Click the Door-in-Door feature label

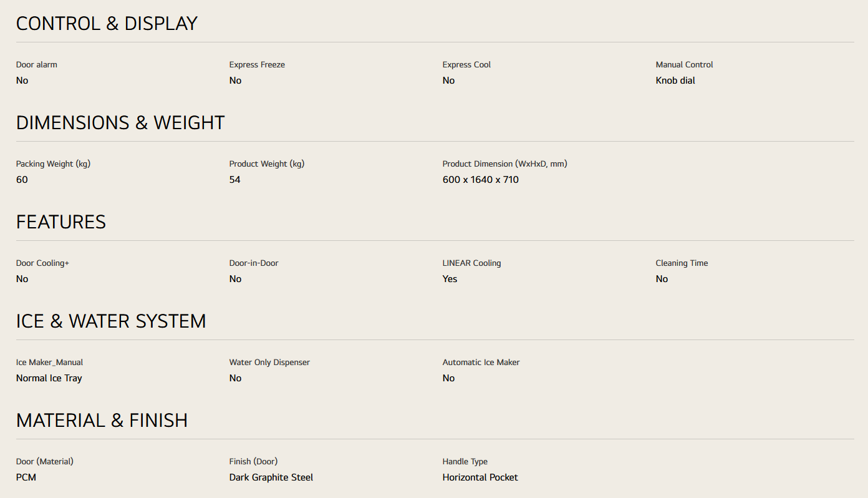[x=254, y=263]
